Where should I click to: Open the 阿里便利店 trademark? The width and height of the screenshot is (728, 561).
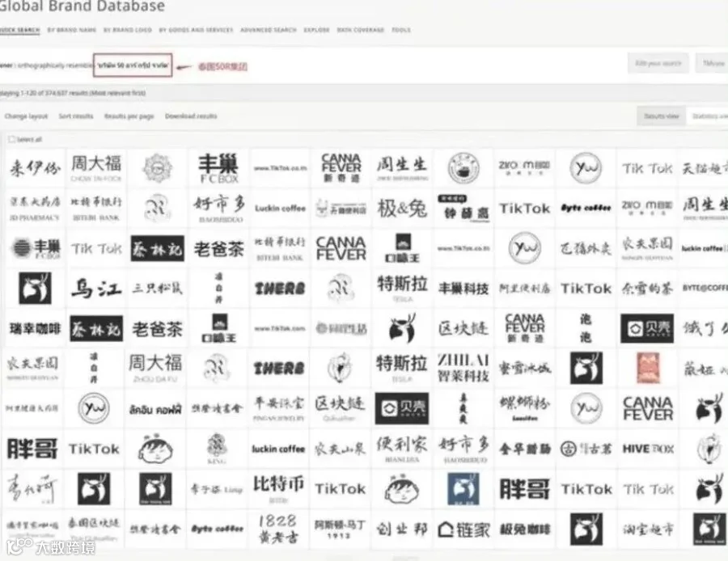pyautogui.click(x=525, y=288)
